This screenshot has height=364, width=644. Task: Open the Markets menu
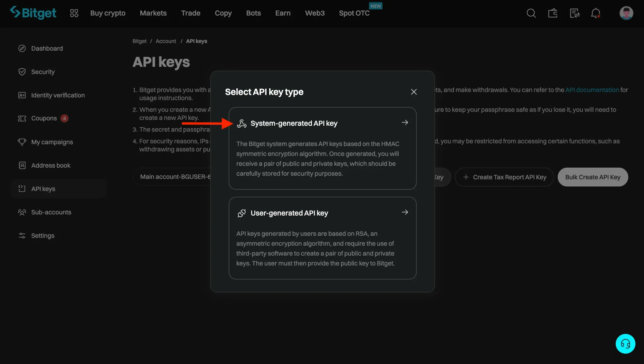tap(153, 13)
